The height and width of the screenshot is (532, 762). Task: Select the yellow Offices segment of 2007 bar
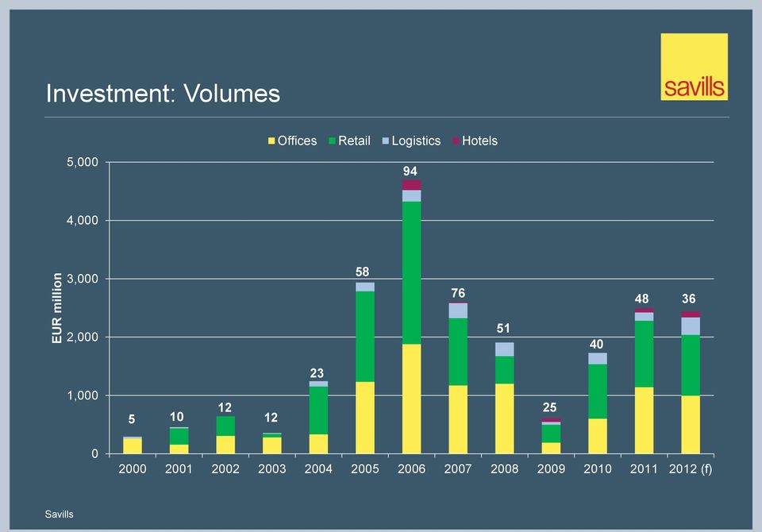pyautogui.click(x=458, y=420)
